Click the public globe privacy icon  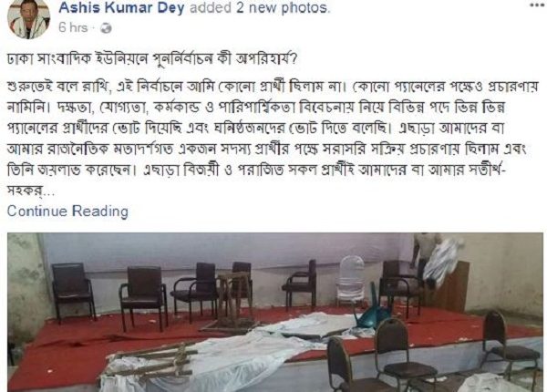(106, 28)
